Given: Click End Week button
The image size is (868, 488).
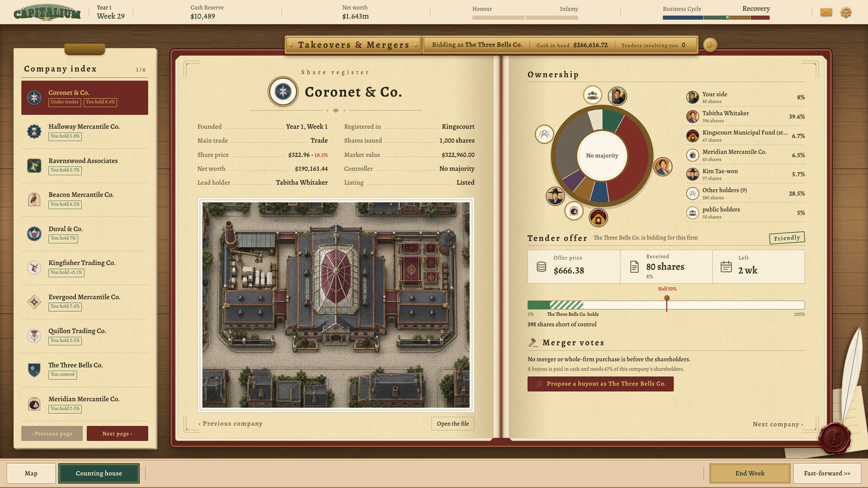Looking at the screenshot, I should coord(750,473).
